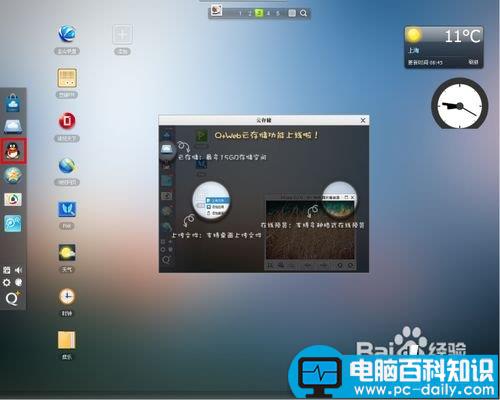Click the theme icon right of the gear
The width and height of the screenshot is (500, 400).
click(x=19, y=282)
